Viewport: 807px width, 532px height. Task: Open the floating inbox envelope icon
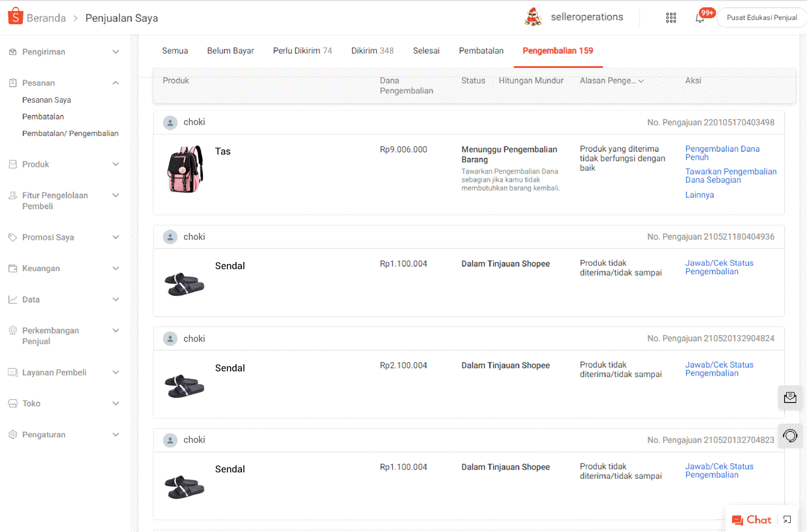pyautogui.click(x=790, y=398)
